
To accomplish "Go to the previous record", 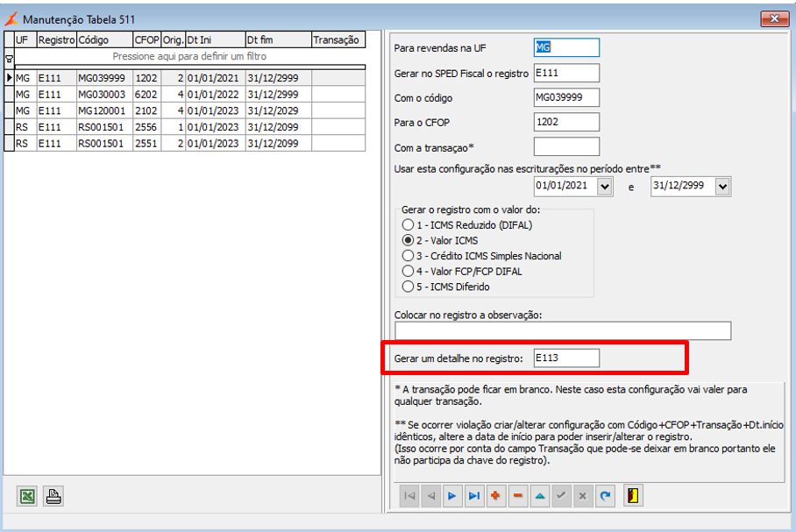I will [x=431, y=496].
